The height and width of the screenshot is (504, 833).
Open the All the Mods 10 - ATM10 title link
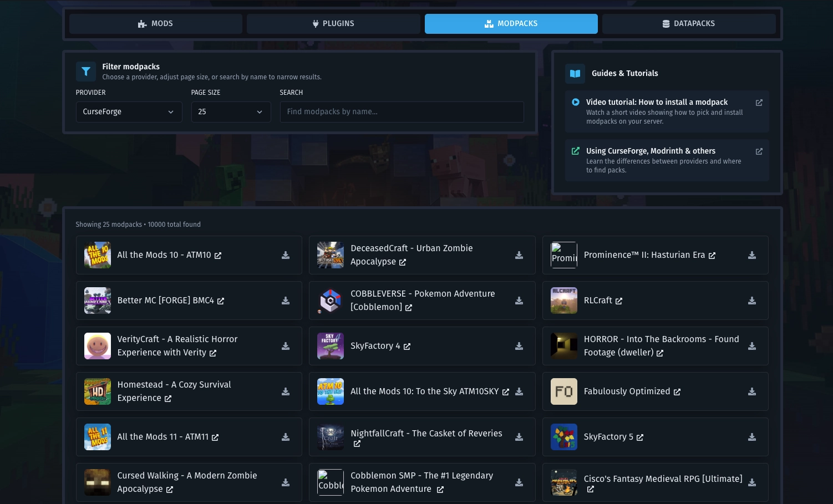[164, 255]
